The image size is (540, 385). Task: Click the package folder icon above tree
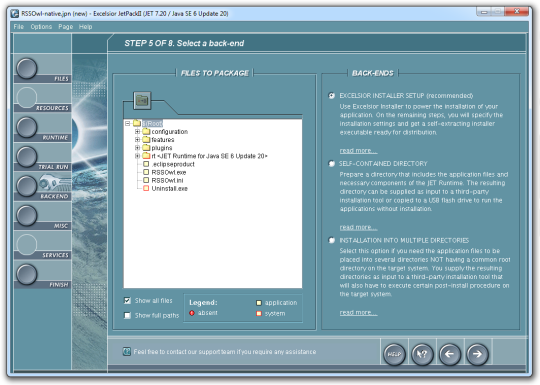click(x=142, y=101)
